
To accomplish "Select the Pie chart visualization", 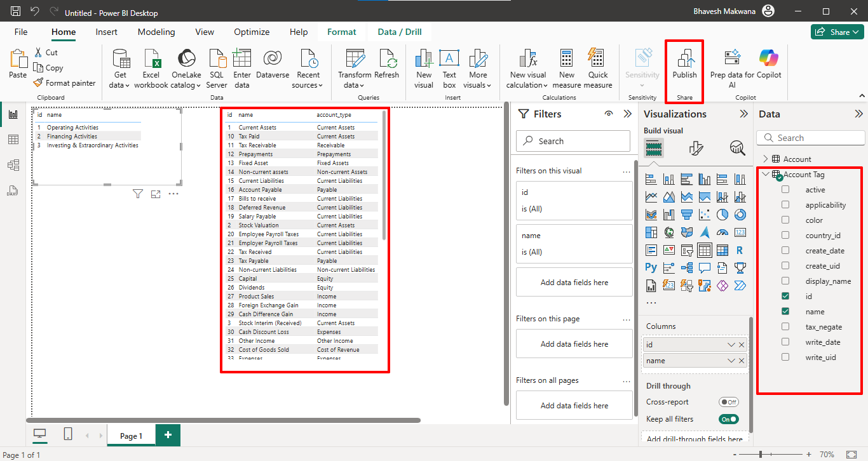I will click(722, 215).
